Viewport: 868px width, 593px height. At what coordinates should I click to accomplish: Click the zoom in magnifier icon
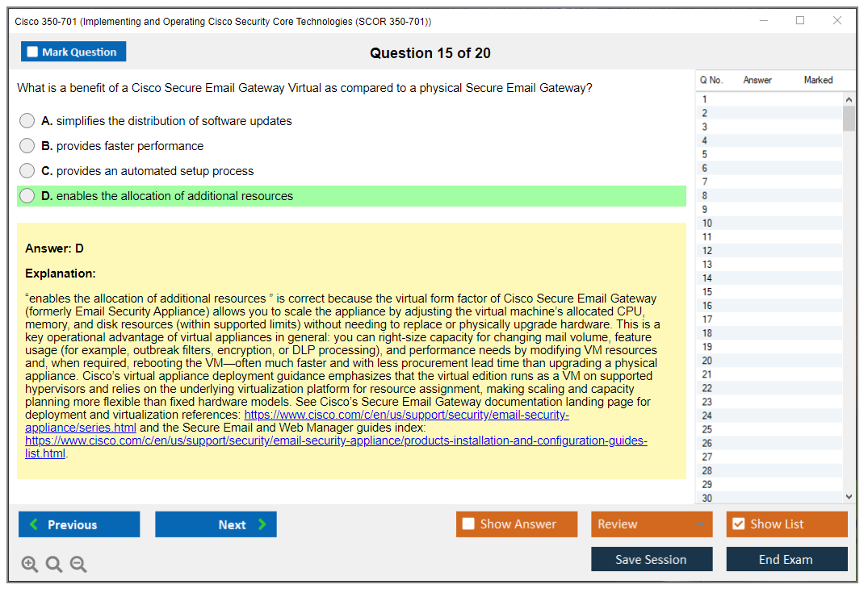pos(30,565)
